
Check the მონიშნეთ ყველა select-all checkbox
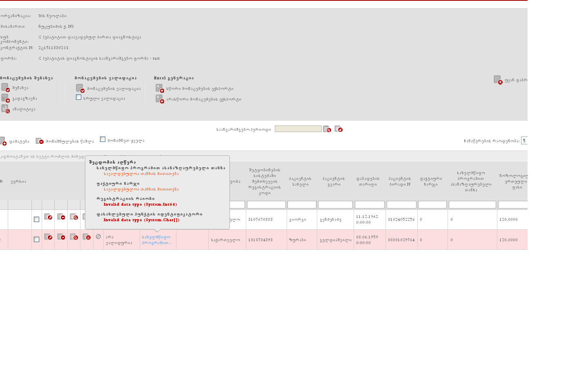pos(102,139)
